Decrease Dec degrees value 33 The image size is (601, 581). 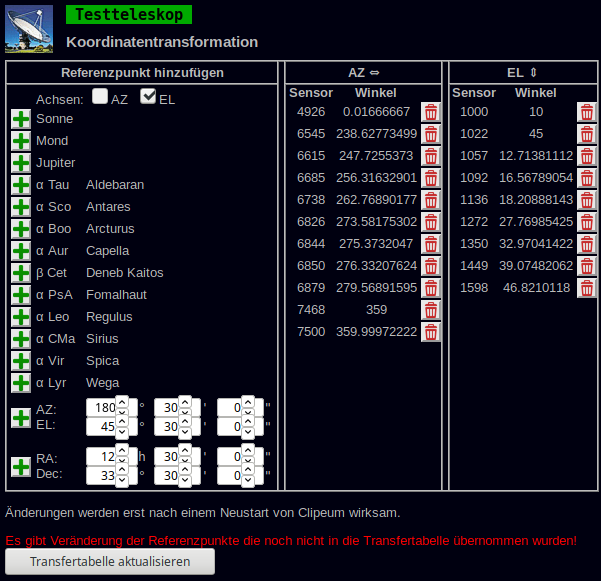(x=122, y=480)
